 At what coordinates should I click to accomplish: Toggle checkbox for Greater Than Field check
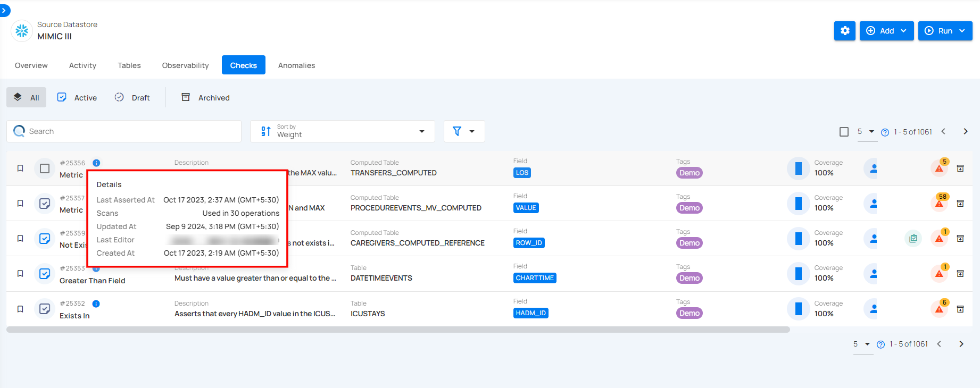[45, 274]
